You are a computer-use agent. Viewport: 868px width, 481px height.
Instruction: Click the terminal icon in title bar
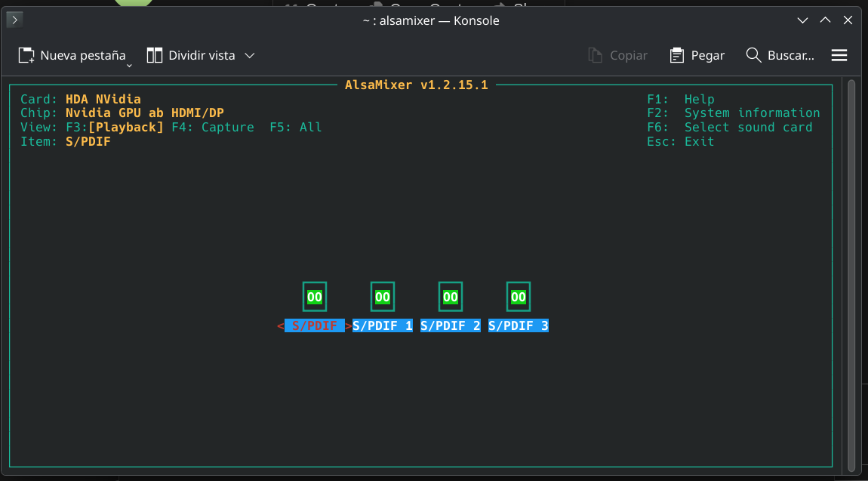point(16,20)
